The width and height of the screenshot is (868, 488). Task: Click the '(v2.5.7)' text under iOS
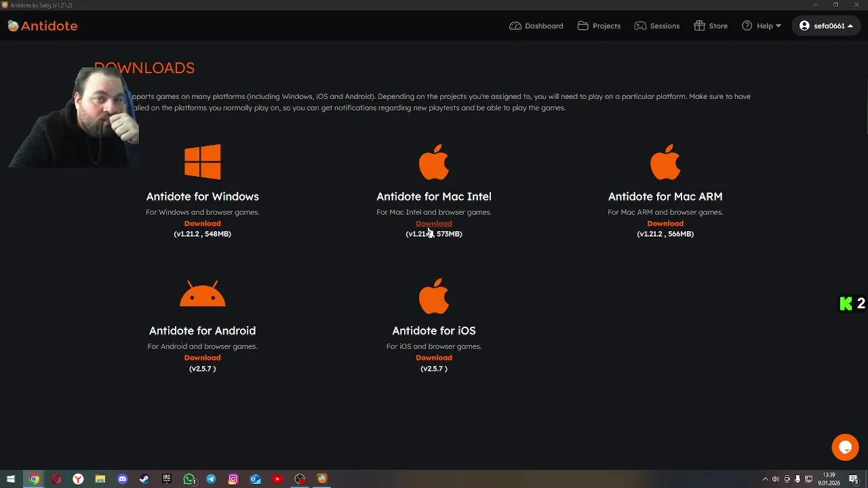point(434,369)
